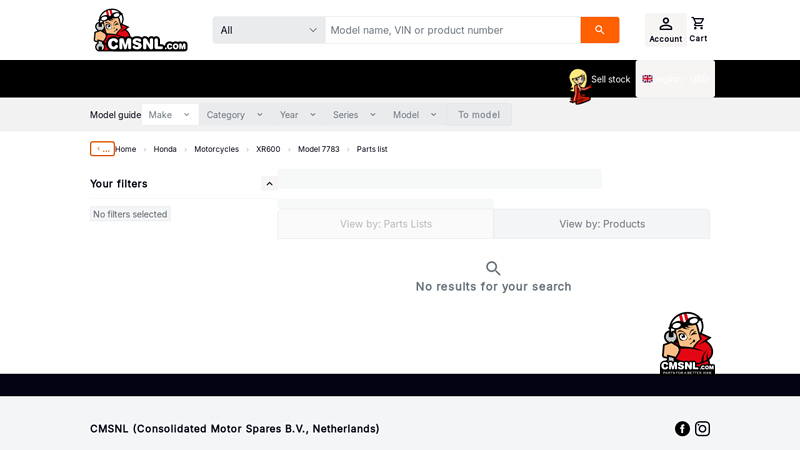The width and height of the screenshot is (800, 450).
Task: Open the Model dropdown in the model guide
Action: (415, 115)
